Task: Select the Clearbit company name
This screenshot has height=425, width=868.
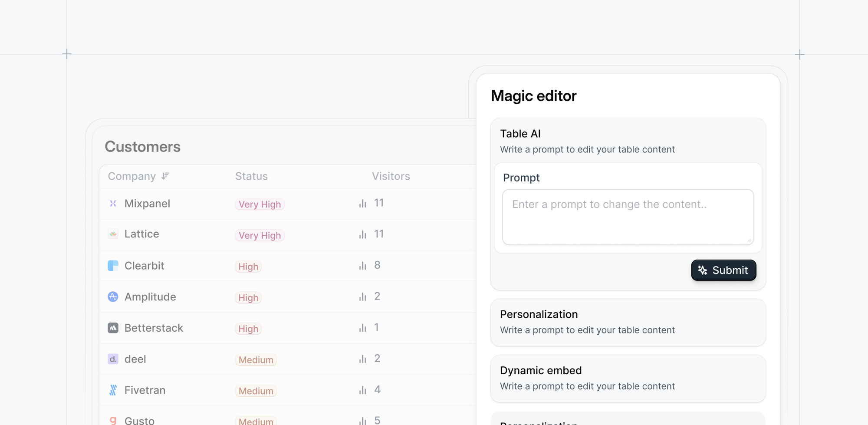Action: point(144,266)
